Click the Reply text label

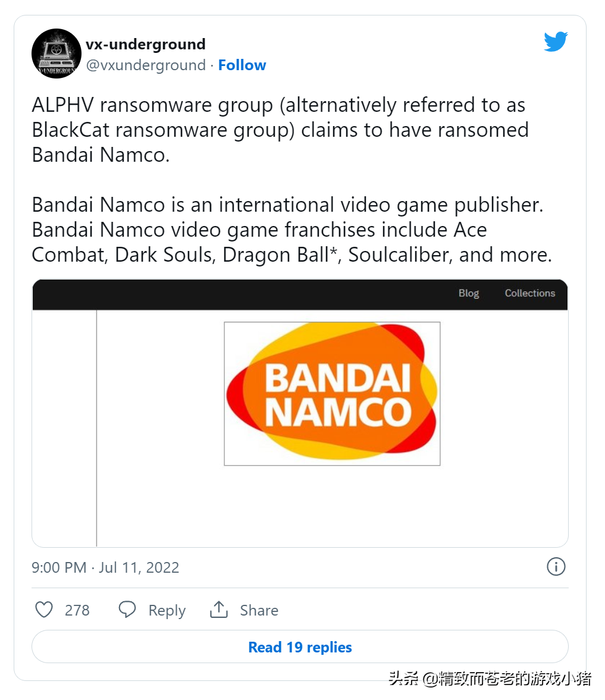click(x=167, y=611)
